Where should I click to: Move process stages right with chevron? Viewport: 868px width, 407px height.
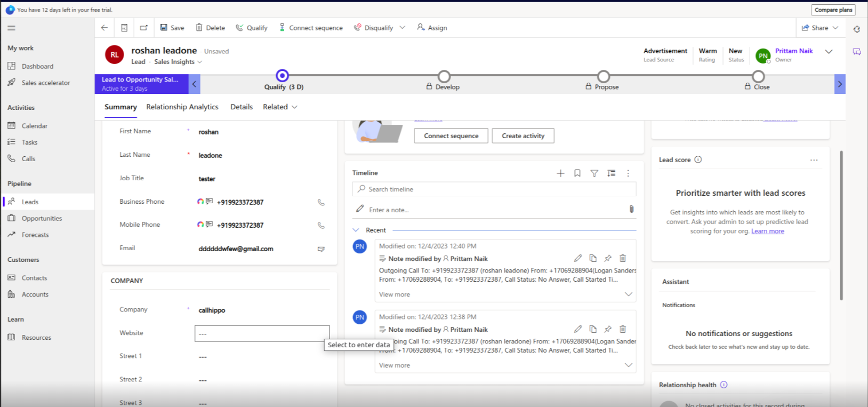(x=840, y=84)
